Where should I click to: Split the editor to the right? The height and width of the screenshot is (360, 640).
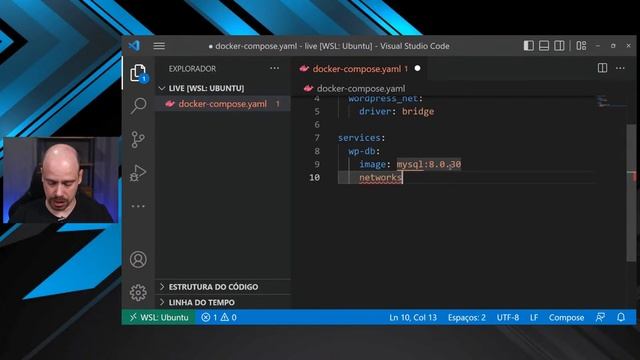coord(602,68)
